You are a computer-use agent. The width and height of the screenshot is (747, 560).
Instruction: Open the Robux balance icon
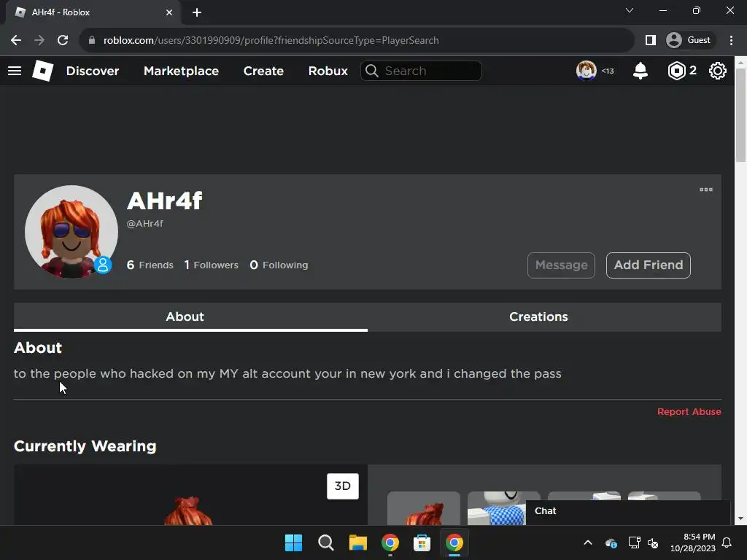pyautogui.click(x=676, y=71)
